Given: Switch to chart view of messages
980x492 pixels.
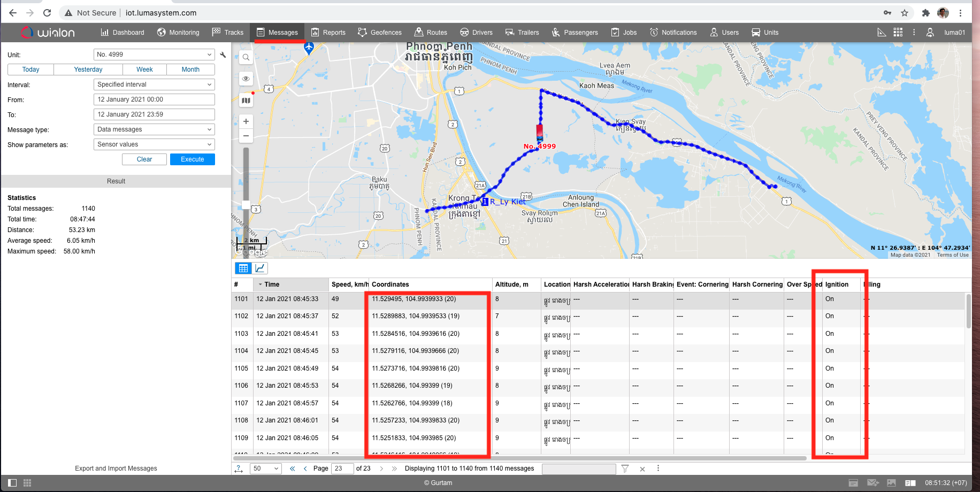Looking at the screenshot, I should click(260, 268).
